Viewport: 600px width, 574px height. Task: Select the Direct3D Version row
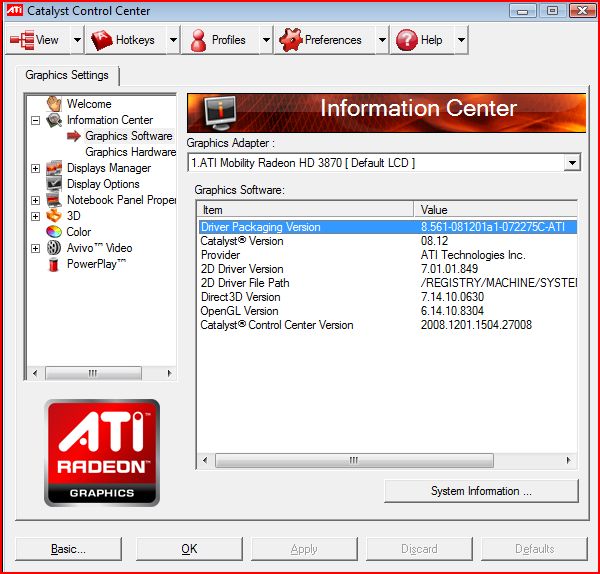[388, 297]
